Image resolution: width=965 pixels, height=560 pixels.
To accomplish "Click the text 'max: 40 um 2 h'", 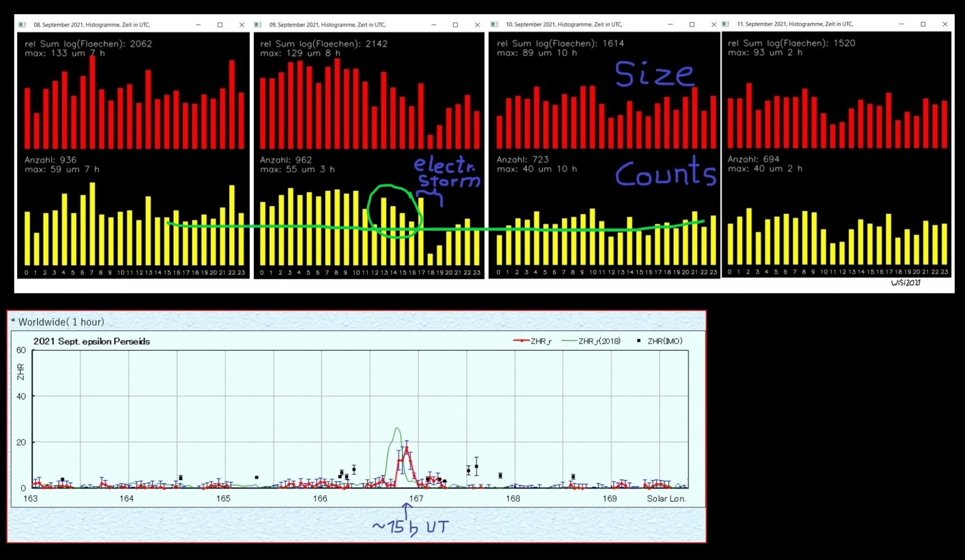I will 765,169.
